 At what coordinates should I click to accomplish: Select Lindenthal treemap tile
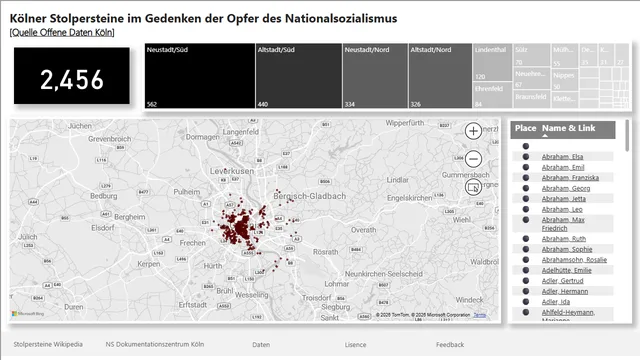coord(493,62)
